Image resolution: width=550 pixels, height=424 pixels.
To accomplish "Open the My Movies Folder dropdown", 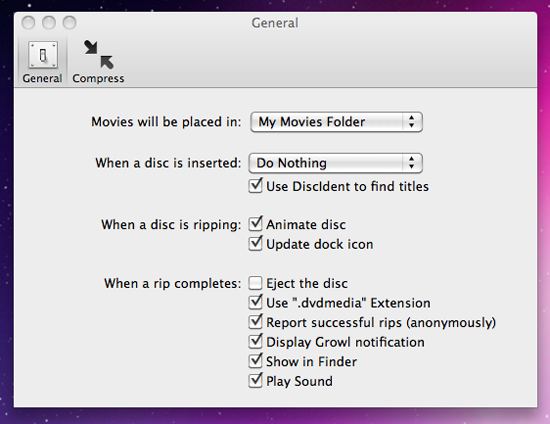I will click(336, 122).
